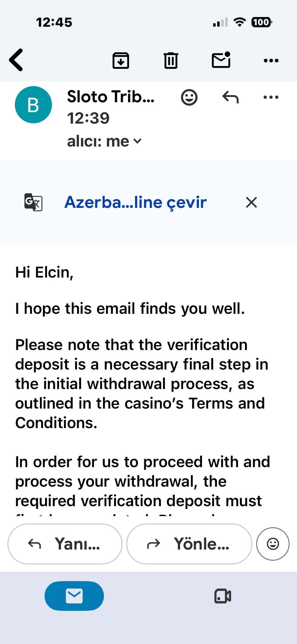Screen dimensions: 297x644
Task: Go back using the left chevron arrow
Action: coord(16,60)
